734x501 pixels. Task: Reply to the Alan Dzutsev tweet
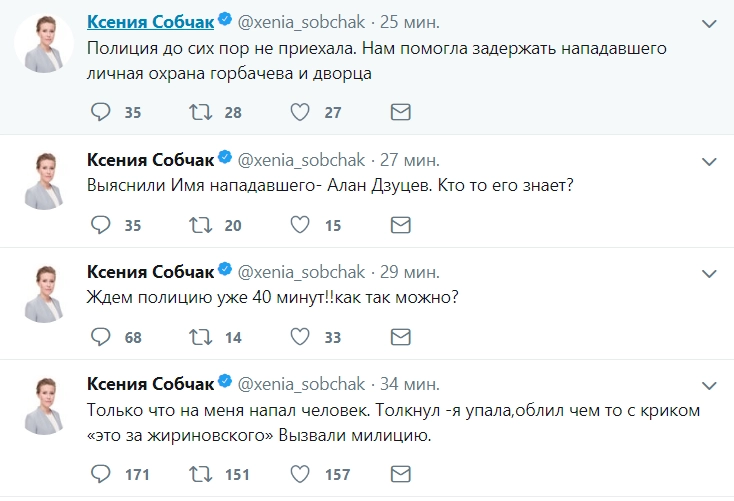click(x=100, y=225)
